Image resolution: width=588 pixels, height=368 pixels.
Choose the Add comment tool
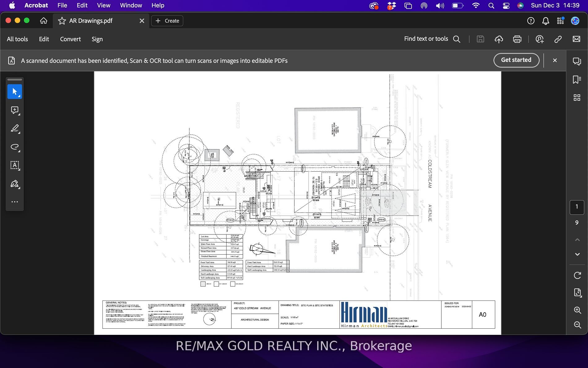pyautogui.click(x=15, y=110)
